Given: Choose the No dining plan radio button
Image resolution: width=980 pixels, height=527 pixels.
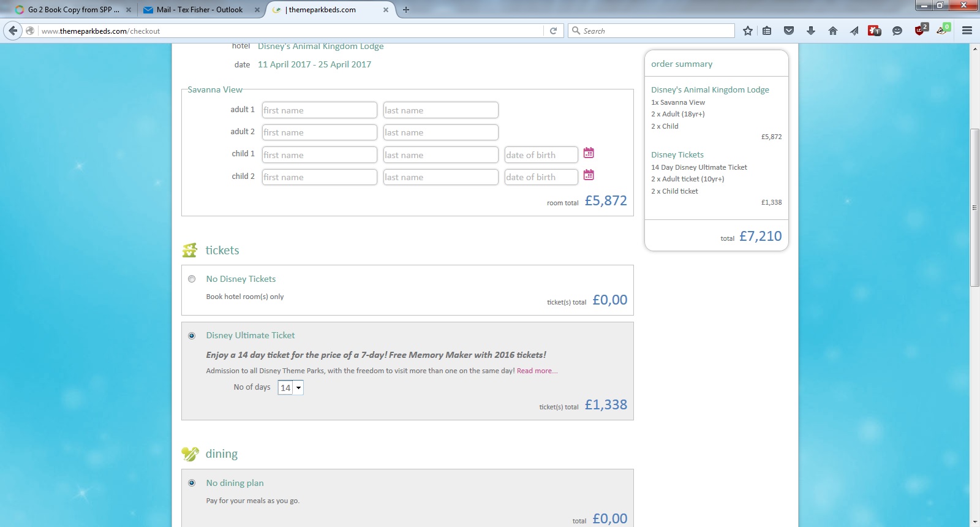Looking at the screenshot, I should [x=192, y=483].
